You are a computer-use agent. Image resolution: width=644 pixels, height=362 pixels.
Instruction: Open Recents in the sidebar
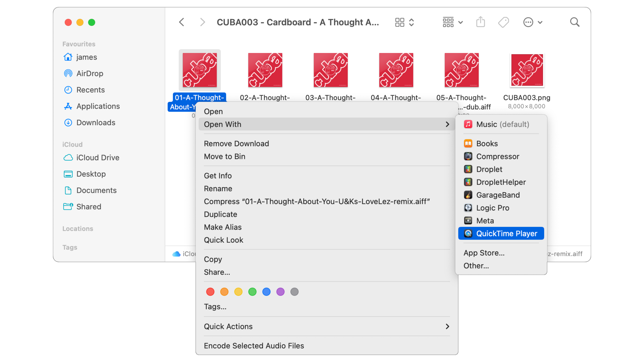[84, 90]
